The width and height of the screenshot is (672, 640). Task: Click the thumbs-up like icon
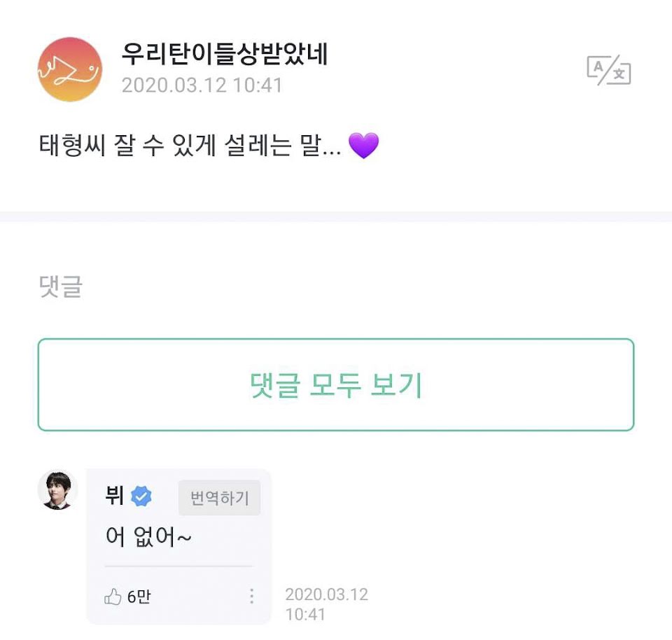(113, 597)
